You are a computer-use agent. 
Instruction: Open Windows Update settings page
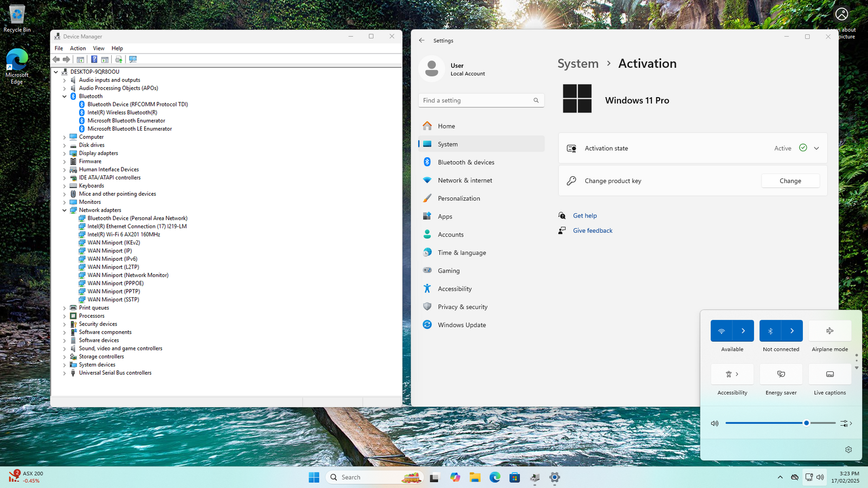481,325
